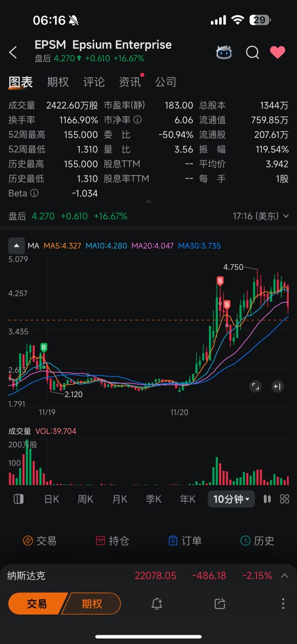Tap the 4.750 high price label

(233, 267)
